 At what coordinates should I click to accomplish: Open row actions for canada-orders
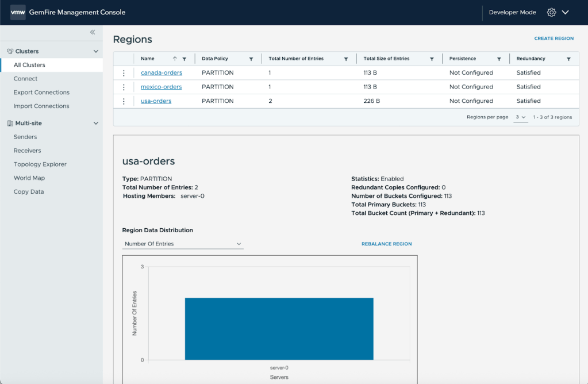124,73
